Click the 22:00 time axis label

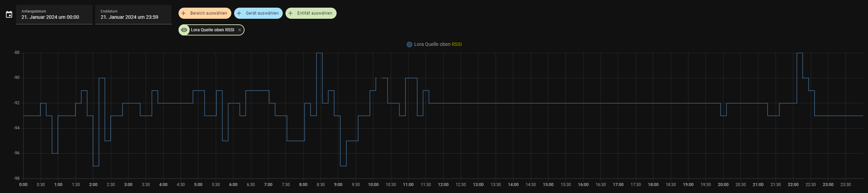(793, 185)
